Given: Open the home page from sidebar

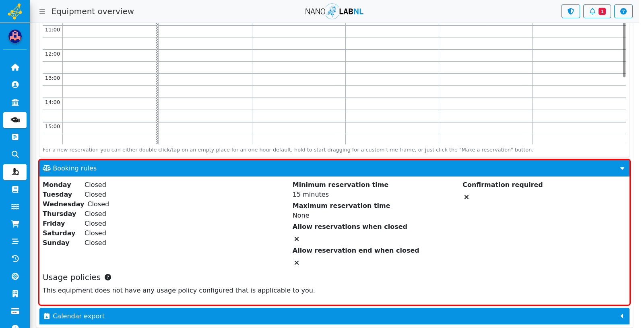Looking at the screenshot, I should click(x=15, y=67).
